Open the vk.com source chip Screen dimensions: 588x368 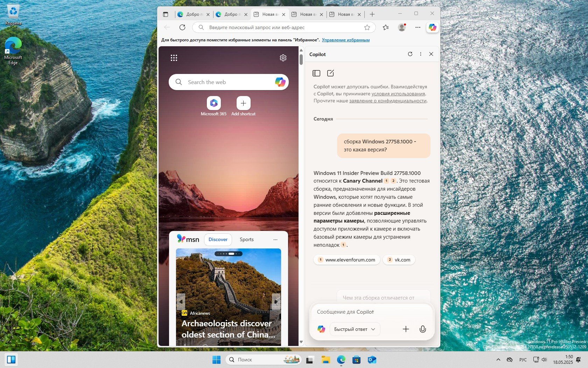[x=399, y=260]
